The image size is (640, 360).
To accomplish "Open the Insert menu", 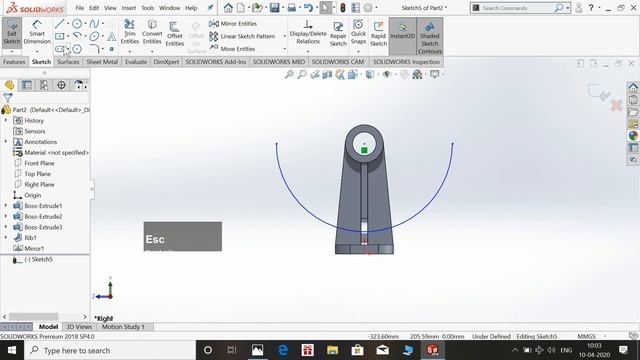I will pyautogui.click(x=129, y=8).
